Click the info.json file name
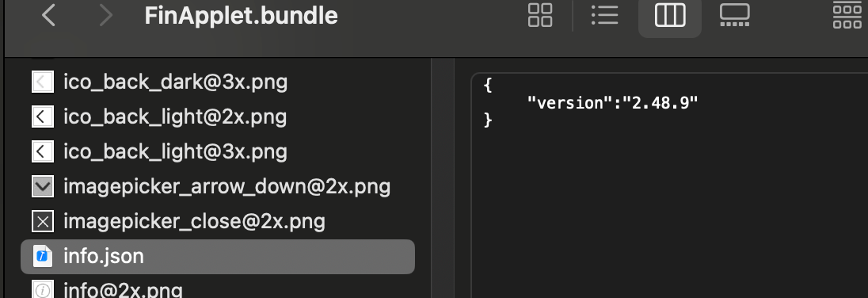This screenshot has height=298, width=868. pos(104,257)
